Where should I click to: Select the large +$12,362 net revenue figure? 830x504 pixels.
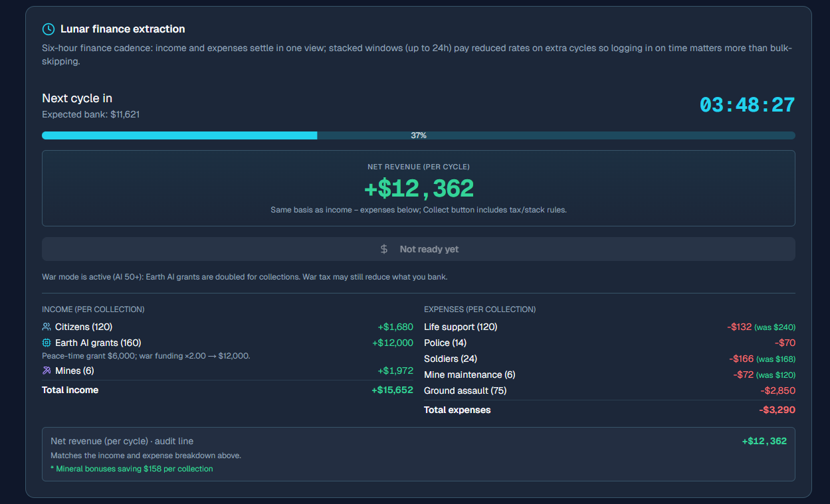pyautogui.click(x=419, y=189)
